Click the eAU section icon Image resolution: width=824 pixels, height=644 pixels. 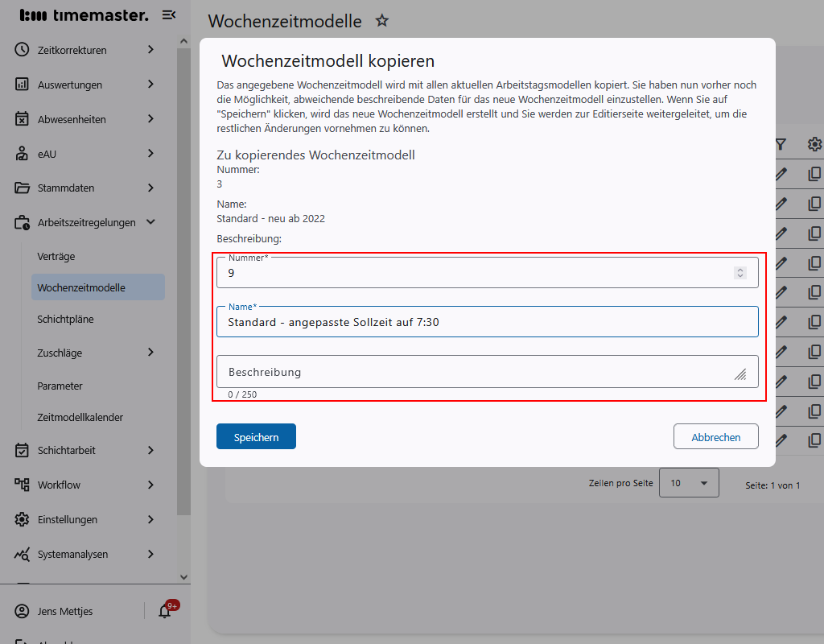point(22,153)
